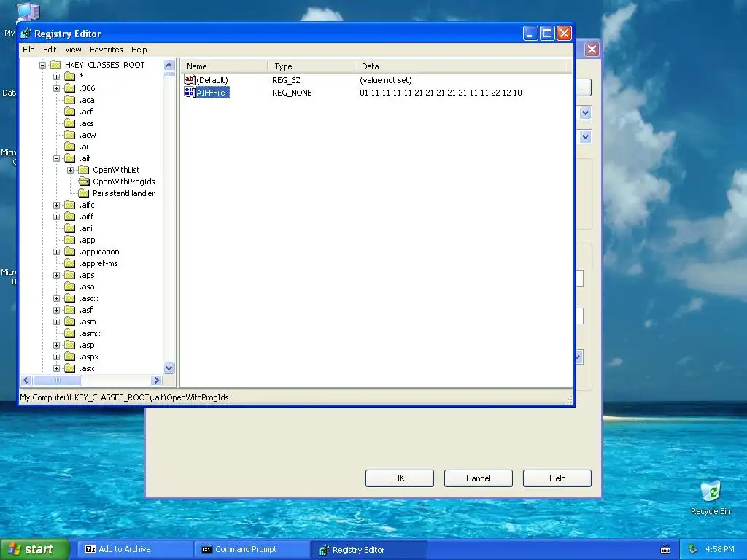Select the (Default) value name
This screenshot has height=560, width=747.
[x=212, y=80]
